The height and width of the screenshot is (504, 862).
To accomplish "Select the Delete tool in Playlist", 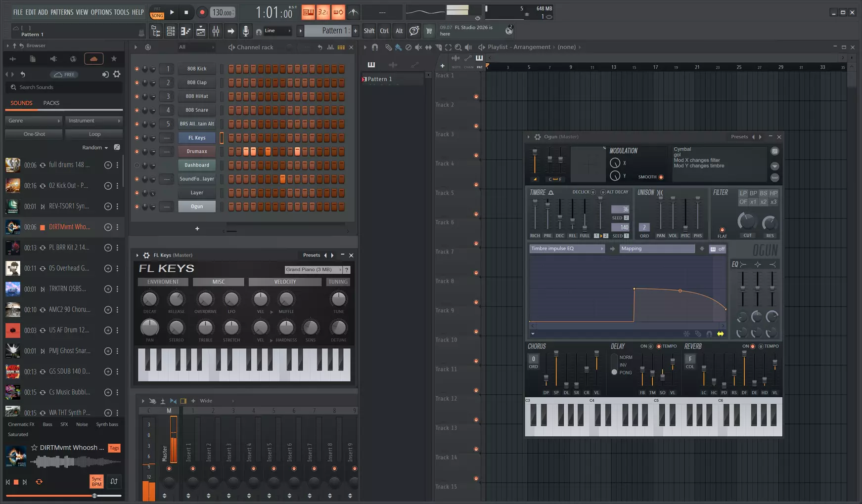I will [408, 47].
